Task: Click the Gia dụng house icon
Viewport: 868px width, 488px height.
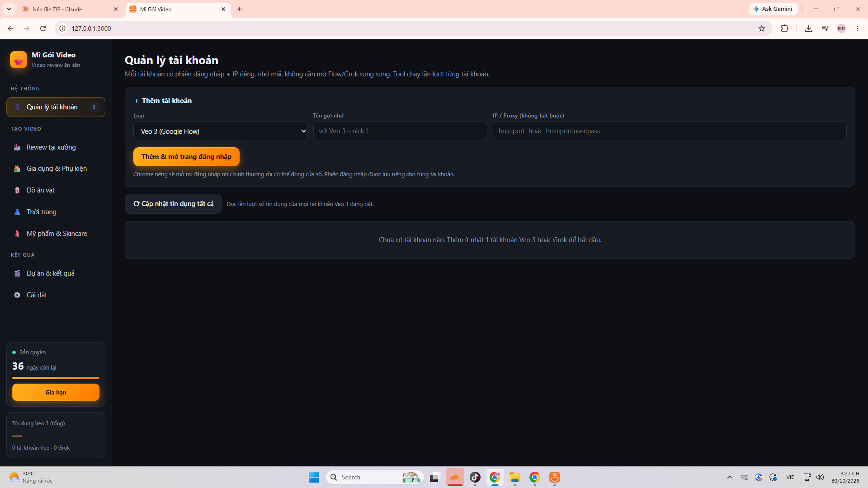Action: (x=17, y=169)
